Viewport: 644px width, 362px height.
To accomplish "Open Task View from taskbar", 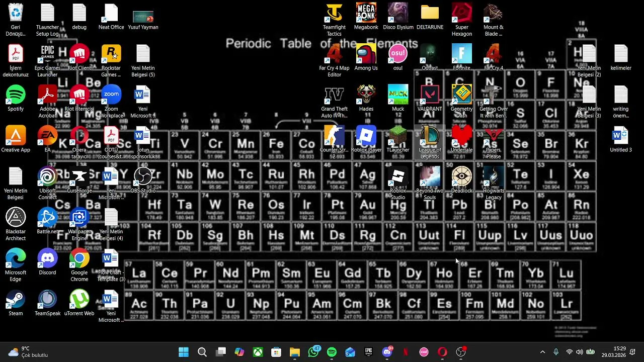I will click(221, 352).
